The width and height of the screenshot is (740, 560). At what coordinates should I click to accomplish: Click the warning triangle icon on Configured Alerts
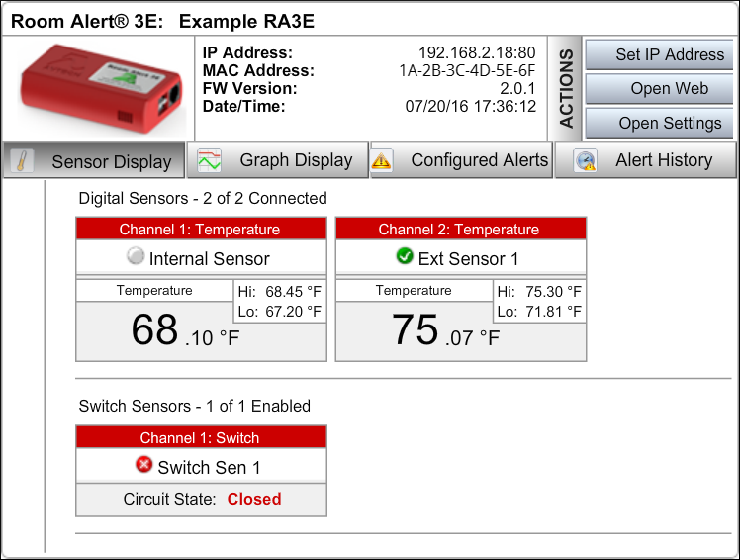pos(382,160)
